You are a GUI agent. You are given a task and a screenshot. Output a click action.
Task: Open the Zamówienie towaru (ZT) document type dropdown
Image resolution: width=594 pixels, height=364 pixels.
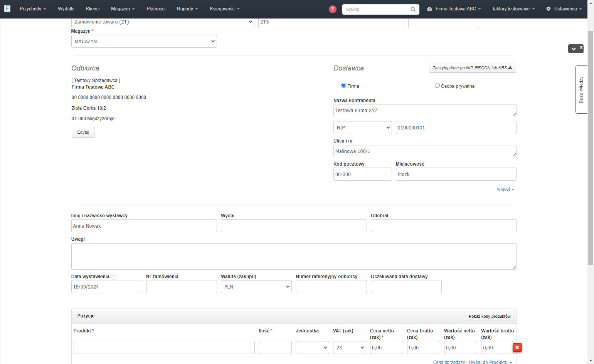(163, 22)
